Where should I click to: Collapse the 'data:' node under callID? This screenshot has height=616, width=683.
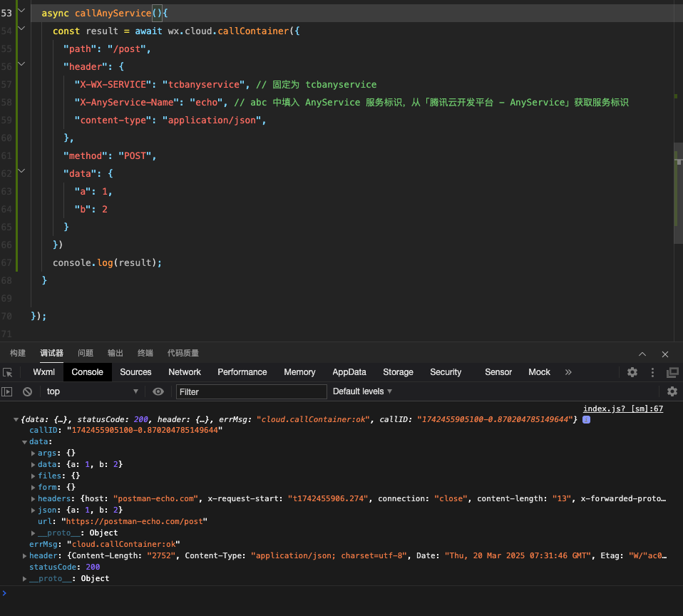24,442
